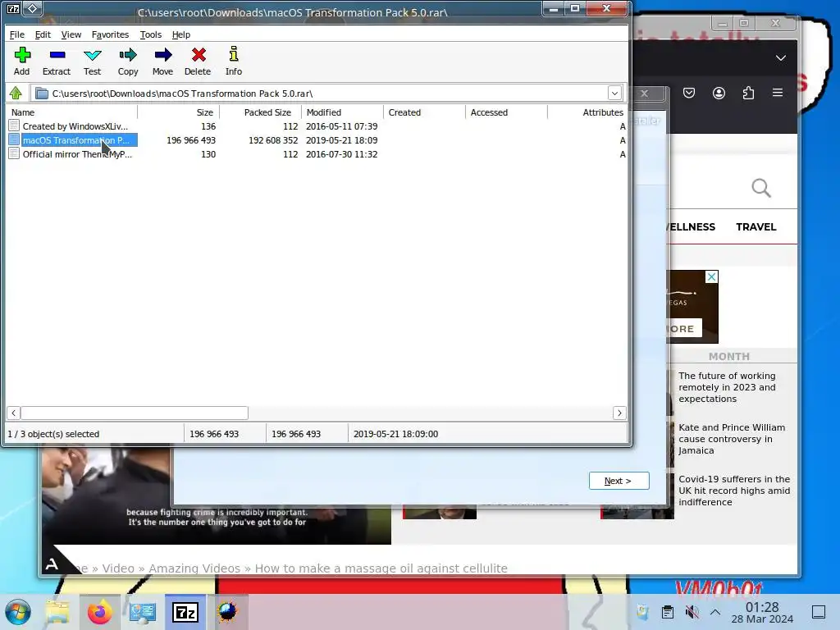Show hidden tray icons chevron
Image resolution: width=840 pixels, height=630 pixels.
point(715,612)
